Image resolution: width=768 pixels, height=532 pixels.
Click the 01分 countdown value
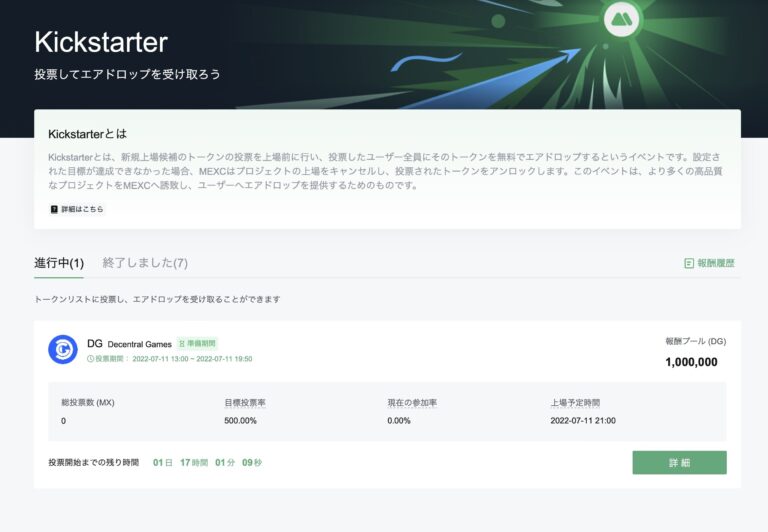point(225,462)
